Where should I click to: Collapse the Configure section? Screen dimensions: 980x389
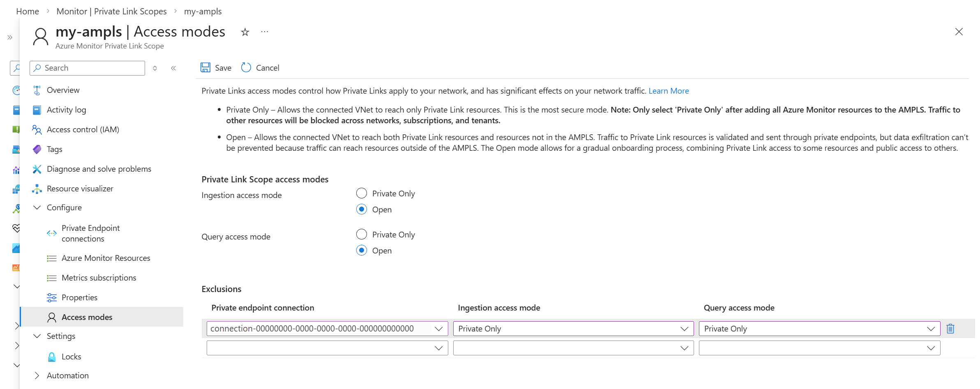tap(37, 207)
